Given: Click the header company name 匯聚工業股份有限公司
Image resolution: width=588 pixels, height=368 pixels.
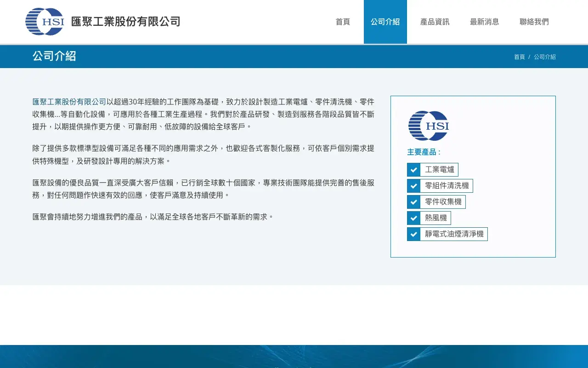Looking at the screenshot, I should point(125,22).
